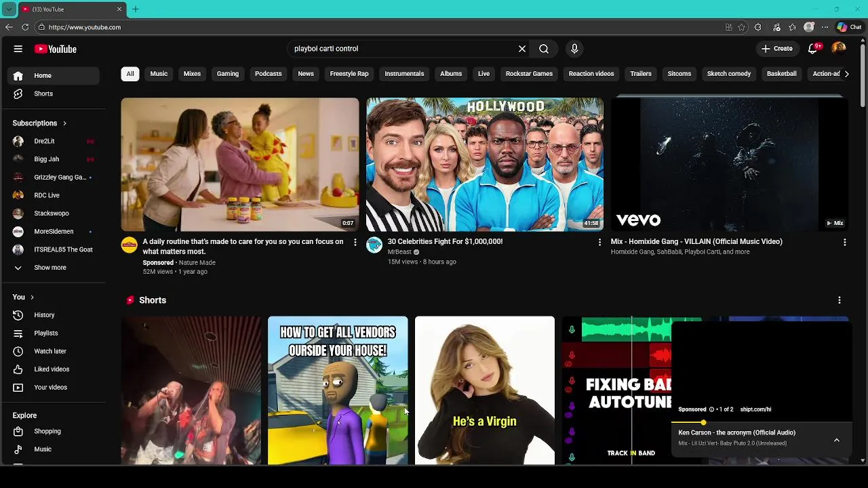Screen dimensions: 868x488
Task: Click the browser address bar
Action: point(380,27)
